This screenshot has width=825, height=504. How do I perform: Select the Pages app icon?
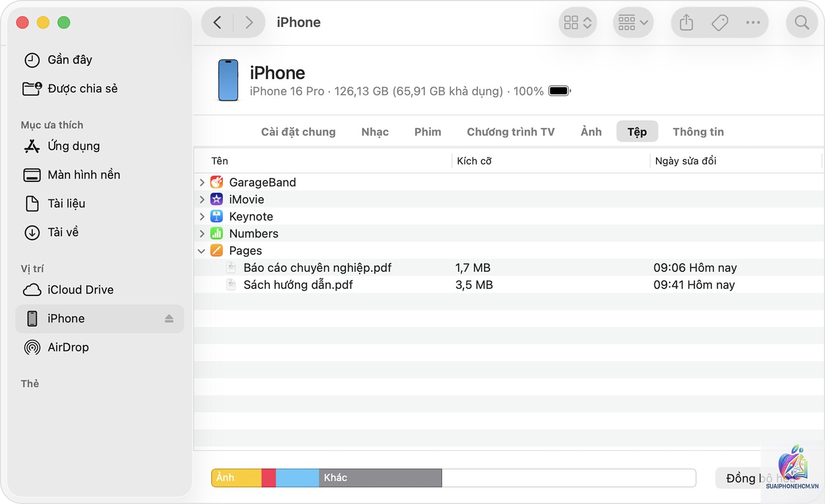(x=217, y=250)
